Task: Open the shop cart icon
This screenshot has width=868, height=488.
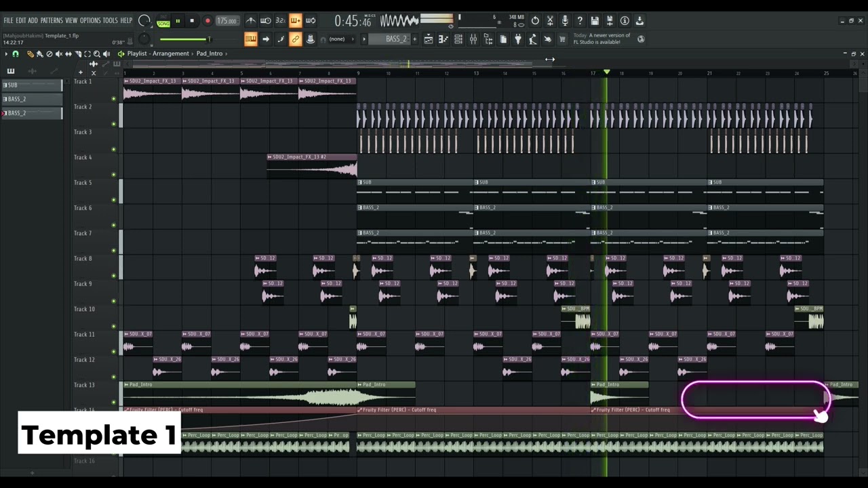Action: coord(562,39)
